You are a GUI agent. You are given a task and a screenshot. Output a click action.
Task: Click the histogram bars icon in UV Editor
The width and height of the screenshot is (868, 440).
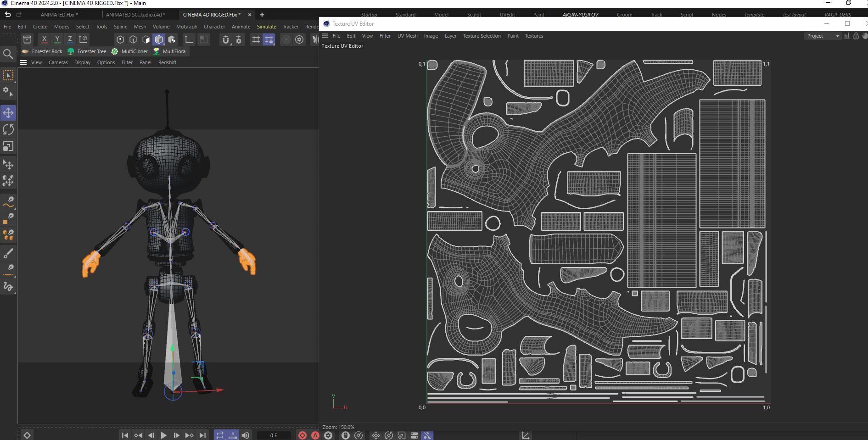[x=846, y=36]
